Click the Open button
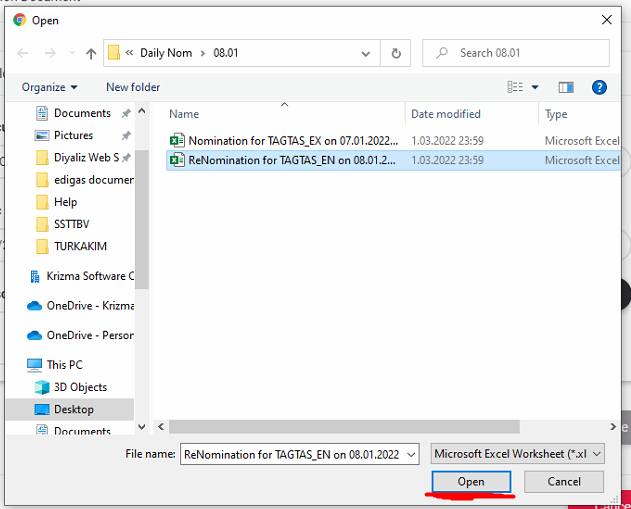The width and height of the screenshot is (631, 509). tap(471, 482)
